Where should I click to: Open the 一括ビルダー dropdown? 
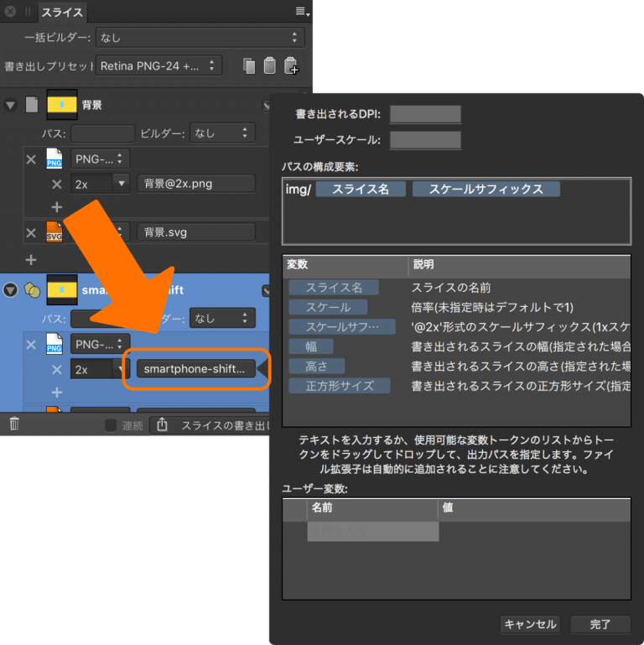(x=200, y=38)
